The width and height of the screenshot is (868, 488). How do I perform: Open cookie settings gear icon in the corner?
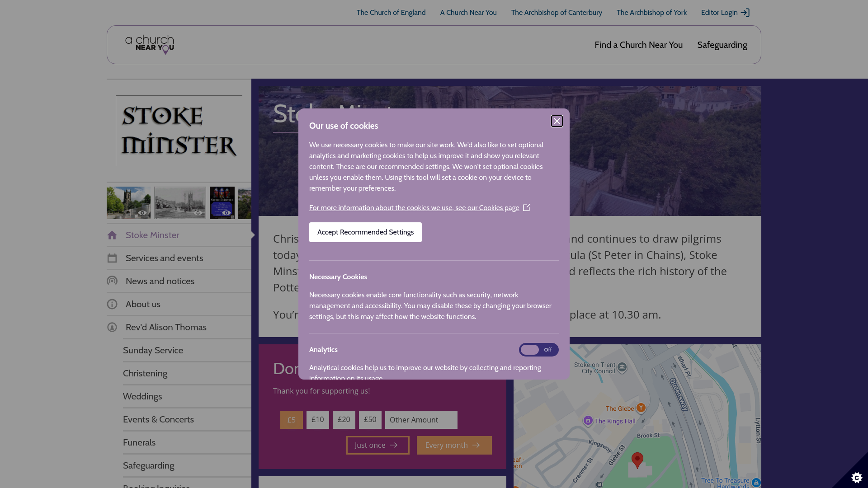coord(857,477)
